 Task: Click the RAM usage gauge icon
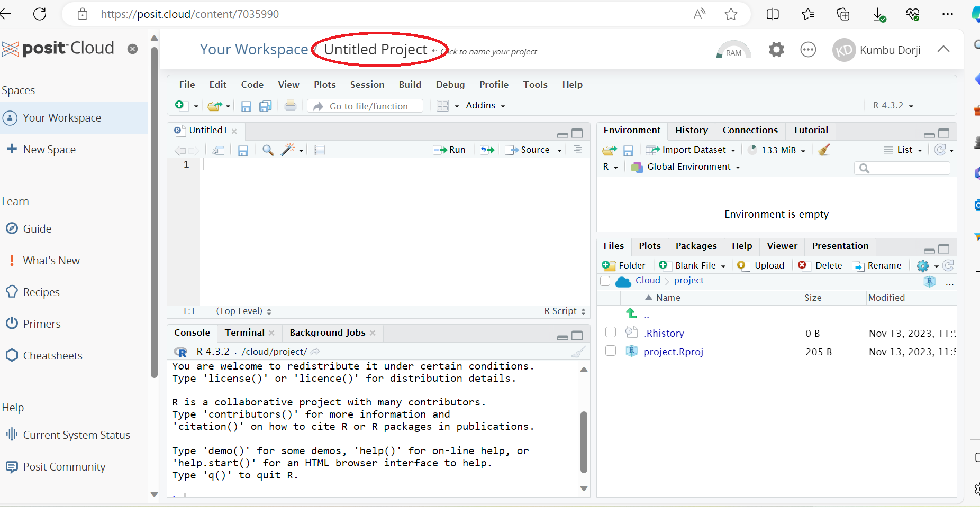click(733, 50)
